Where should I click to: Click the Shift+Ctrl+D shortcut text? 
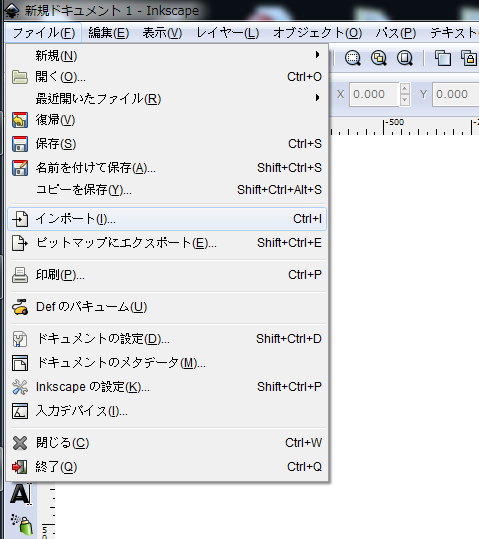coord(289,339)
